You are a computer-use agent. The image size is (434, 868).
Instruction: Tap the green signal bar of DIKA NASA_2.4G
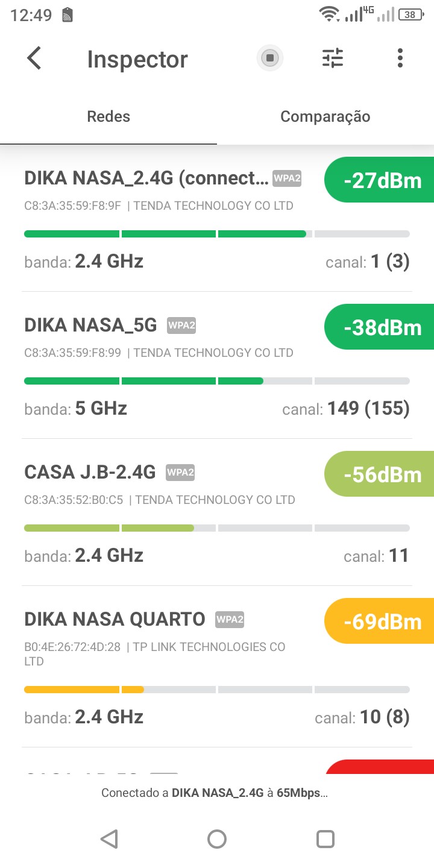(165, 234)
